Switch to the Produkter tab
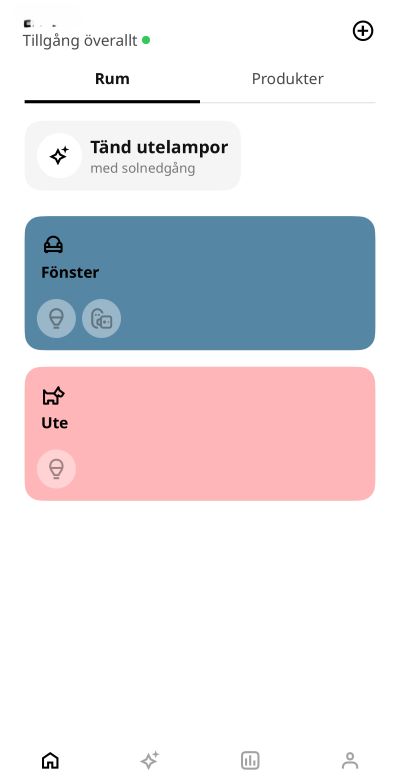The height and width of the screenshot is (782, 400). pyautogui.click(x=288, y=79)
